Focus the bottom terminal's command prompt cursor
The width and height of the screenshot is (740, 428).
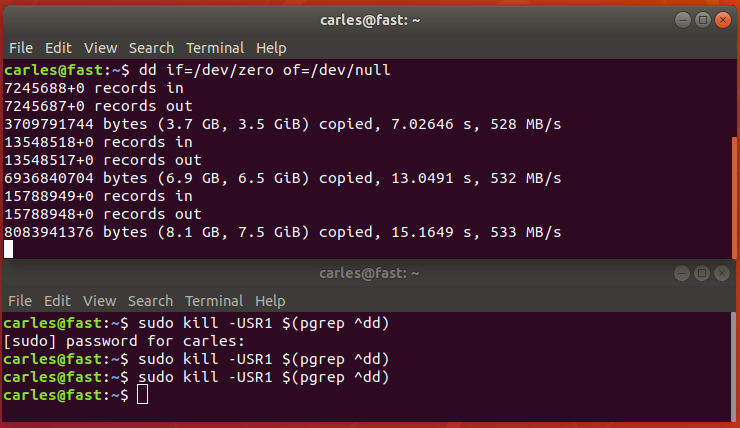point(143,395)
